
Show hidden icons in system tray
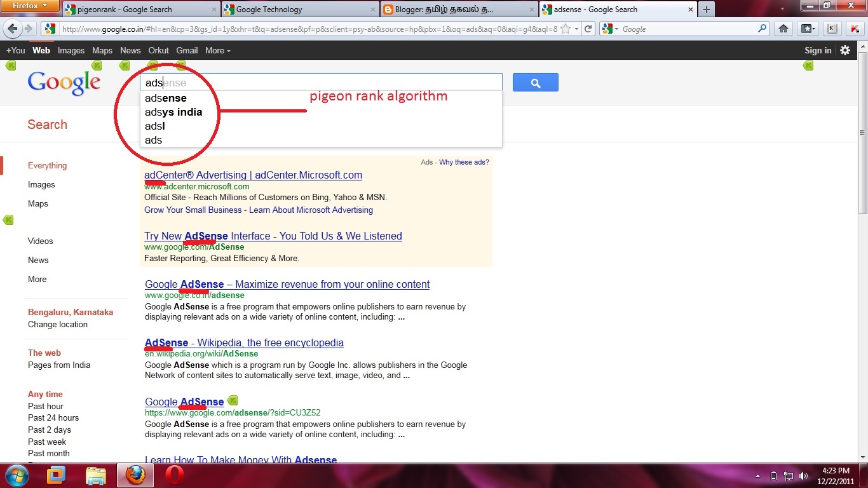pos(757,475)
